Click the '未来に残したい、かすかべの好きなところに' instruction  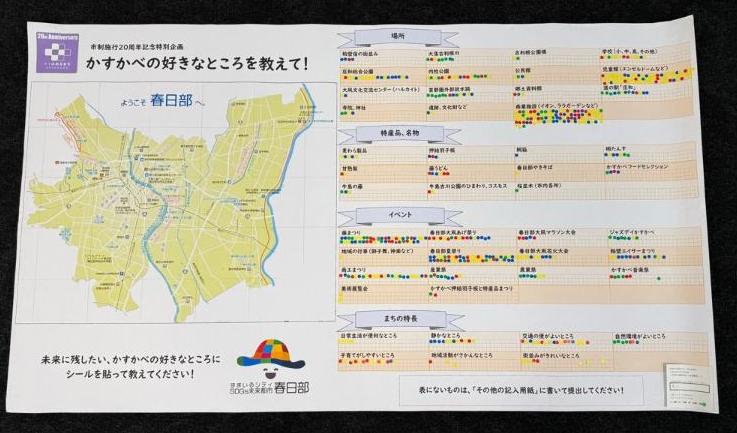pyautogui.click(x=131, y=361)
